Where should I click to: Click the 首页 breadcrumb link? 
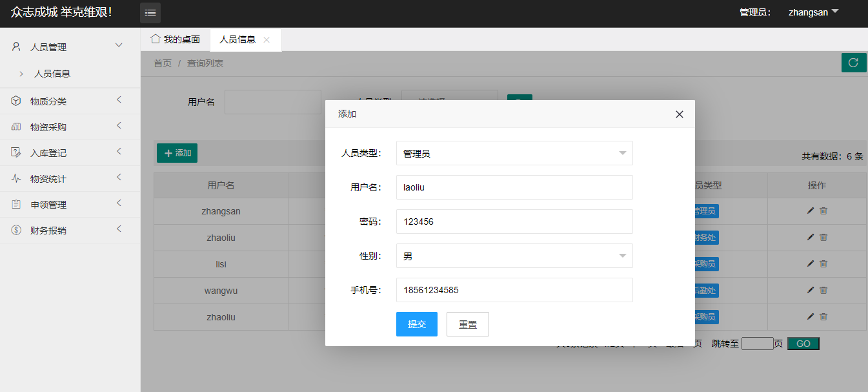(x=163, y=63)
